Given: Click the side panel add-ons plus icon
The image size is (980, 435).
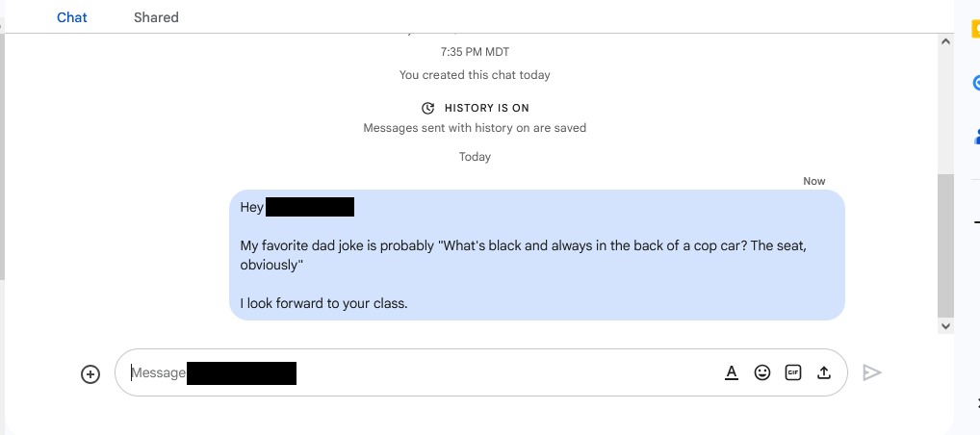Looking at the screenshot, I should [977, 222].
